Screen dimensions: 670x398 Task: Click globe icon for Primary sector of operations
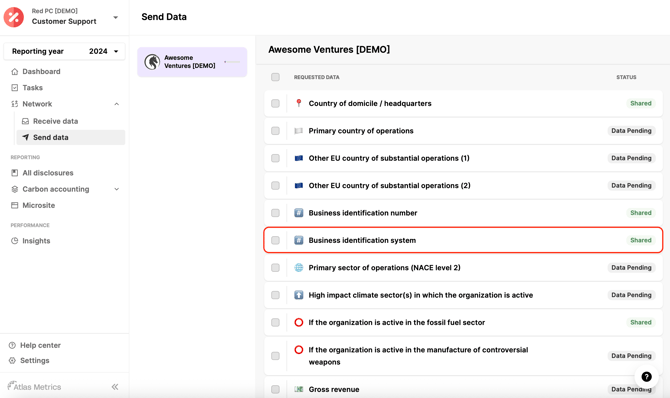(299, 268)
